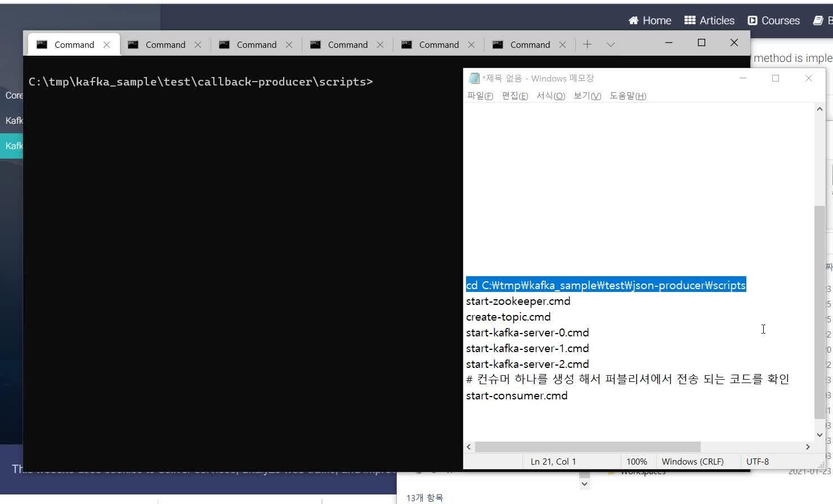
Task: Click the plus button to open new terminal tab
Action: click(x=589, y=44)
